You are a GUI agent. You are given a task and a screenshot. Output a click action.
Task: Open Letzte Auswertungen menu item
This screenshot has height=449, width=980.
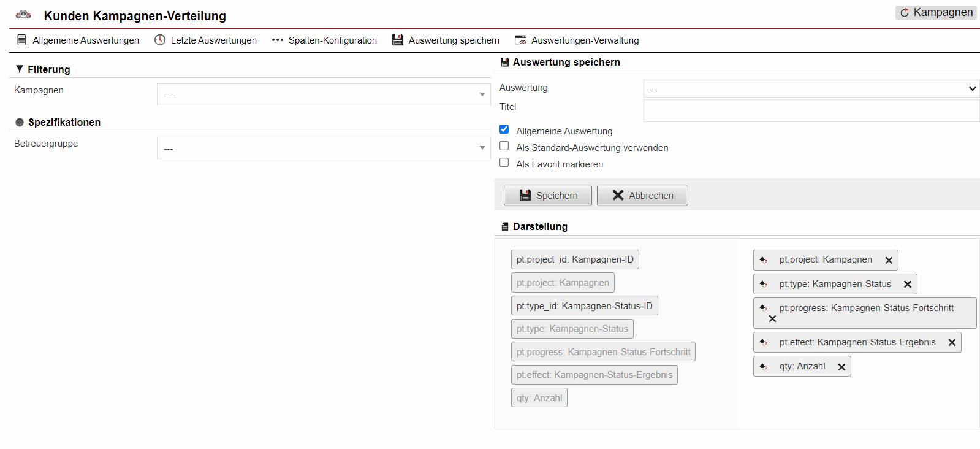click(x=213, y=40)
